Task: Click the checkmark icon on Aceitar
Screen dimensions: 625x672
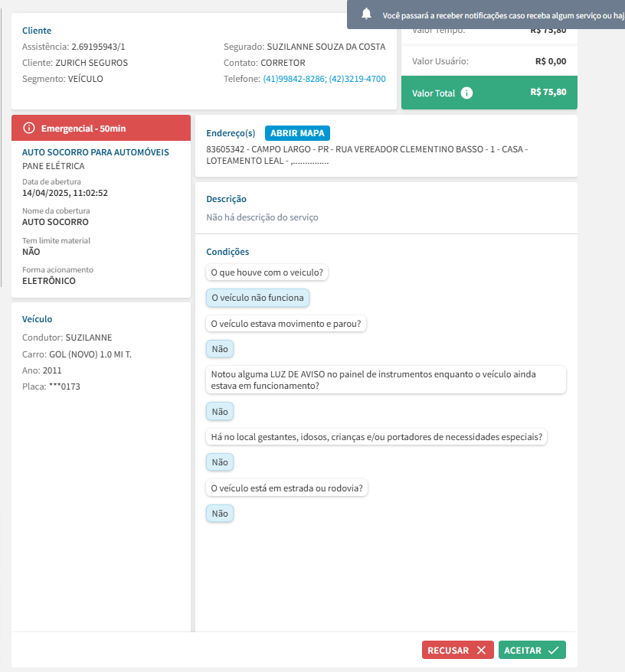Action: click(x=554, y=651)
